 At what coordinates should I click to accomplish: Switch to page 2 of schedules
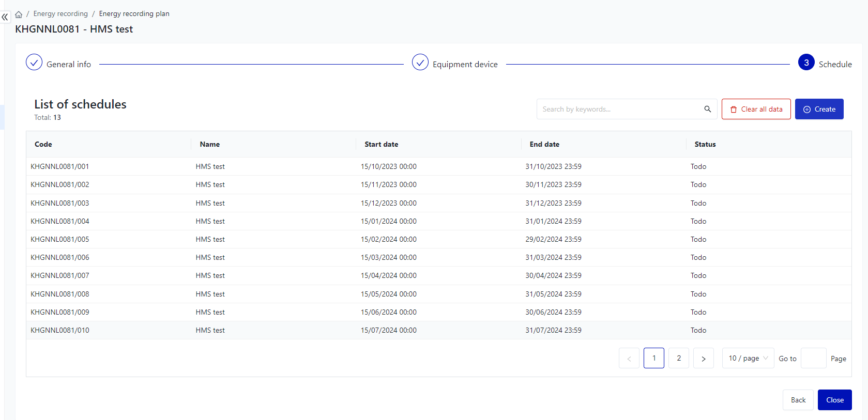pyautogui.click(x=678, y=359)
